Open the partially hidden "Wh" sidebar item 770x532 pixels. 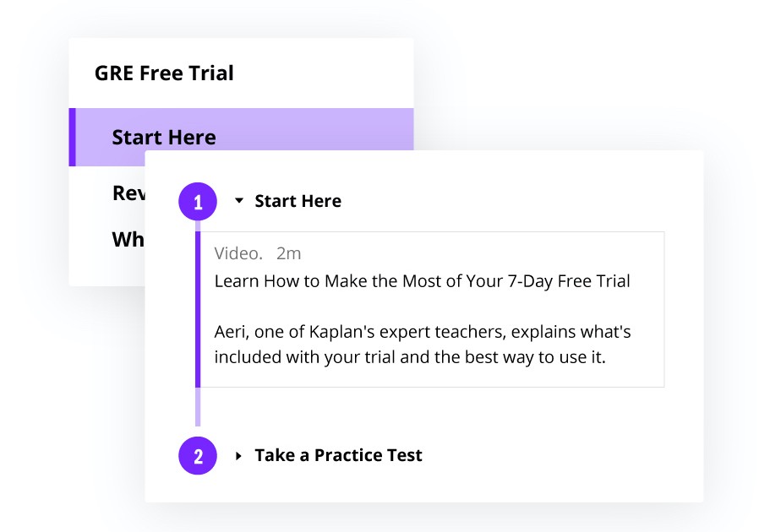pos(128,239)
